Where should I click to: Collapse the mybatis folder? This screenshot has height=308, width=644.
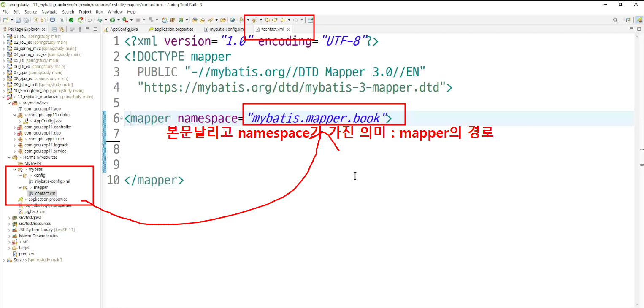(x=15, y=169)
